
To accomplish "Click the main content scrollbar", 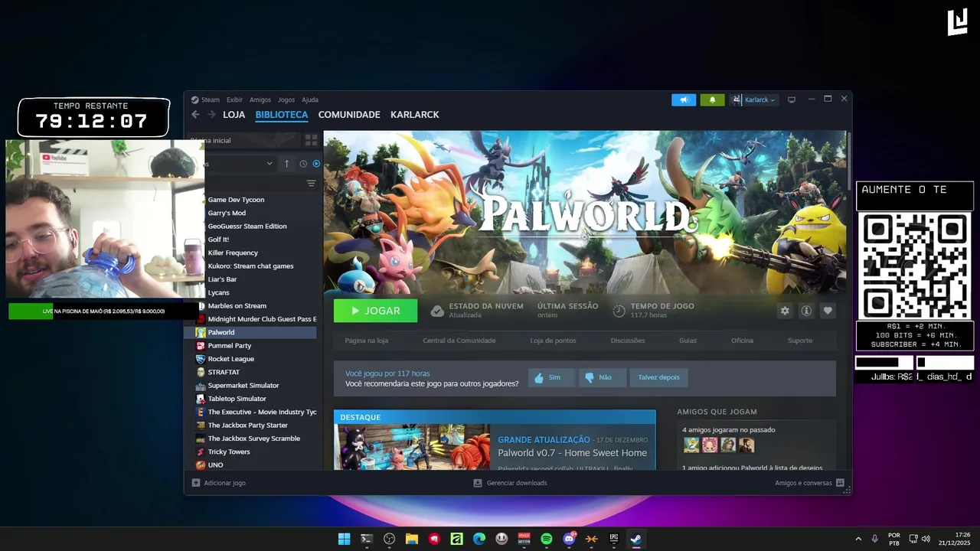I will tap(848, 161).
